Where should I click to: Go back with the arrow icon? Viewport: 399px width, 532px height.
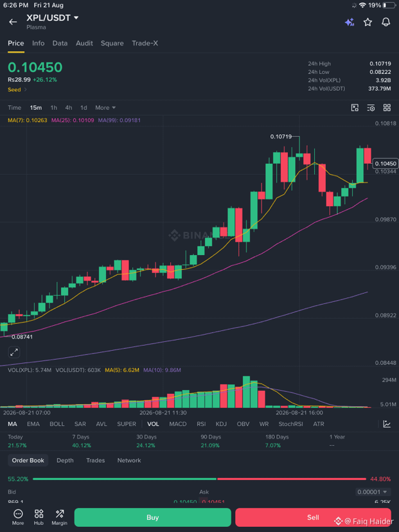(x=13, y=22)
